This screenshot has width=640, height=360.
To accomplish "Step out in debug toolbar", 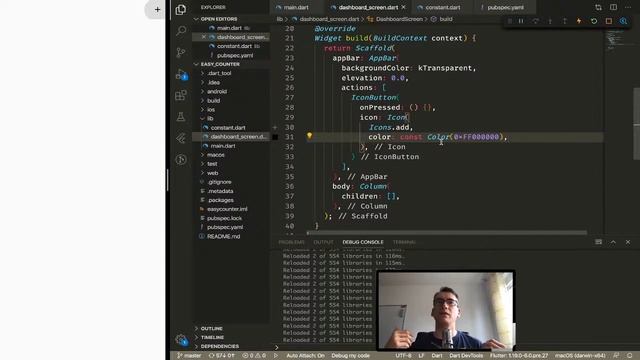I will [565, 21].
